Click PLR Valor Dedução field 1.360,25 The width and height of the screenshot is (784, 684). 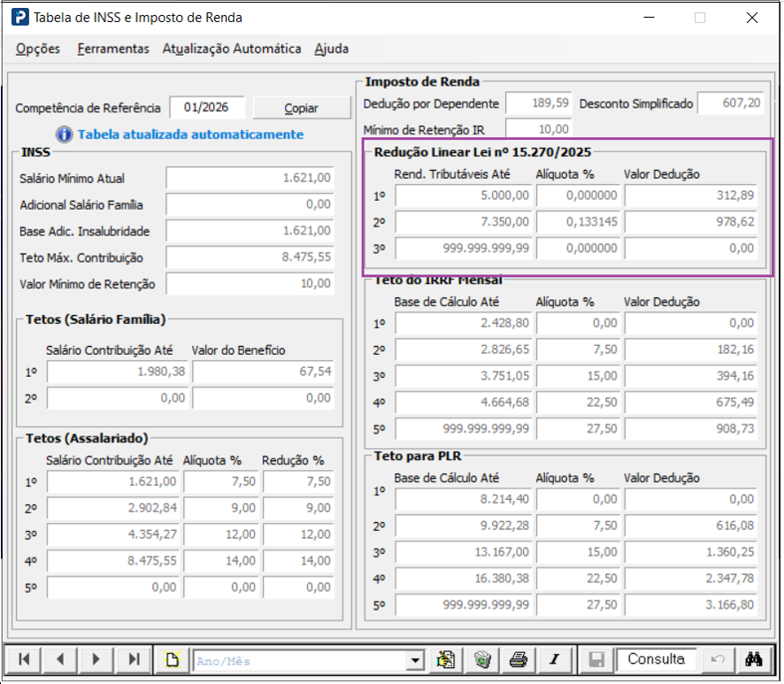click(x=691, y=552)
